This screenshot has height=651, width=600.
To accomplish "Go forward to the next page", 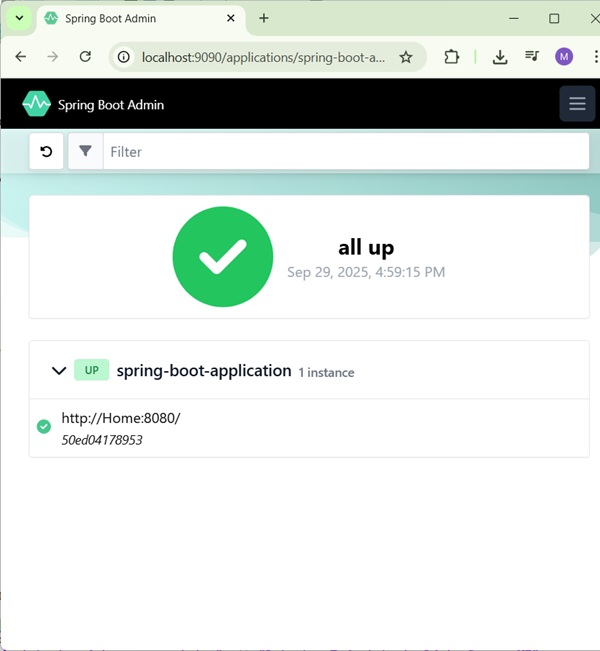I will (x=53, y=56).
